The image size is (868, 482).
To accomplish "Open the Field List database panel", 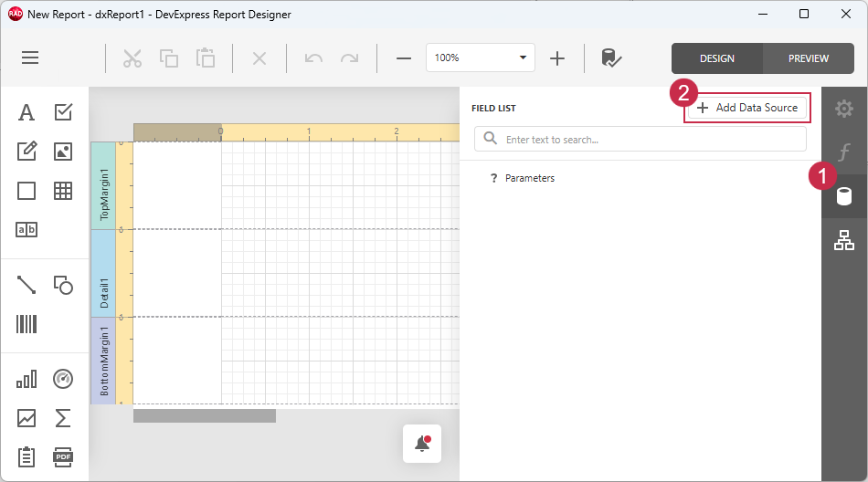I will (843, 196).
